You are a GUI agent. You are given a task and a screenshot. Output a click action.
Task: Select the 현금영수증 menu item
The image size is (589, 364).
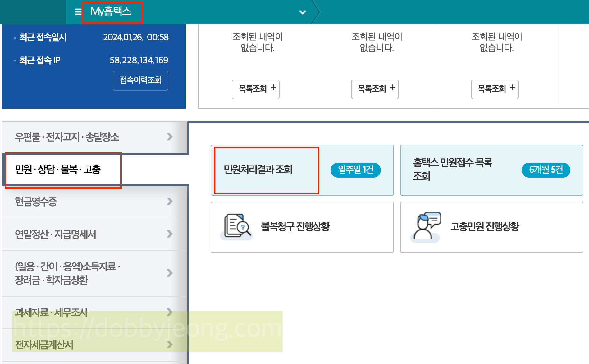click(x=94, y=202)
